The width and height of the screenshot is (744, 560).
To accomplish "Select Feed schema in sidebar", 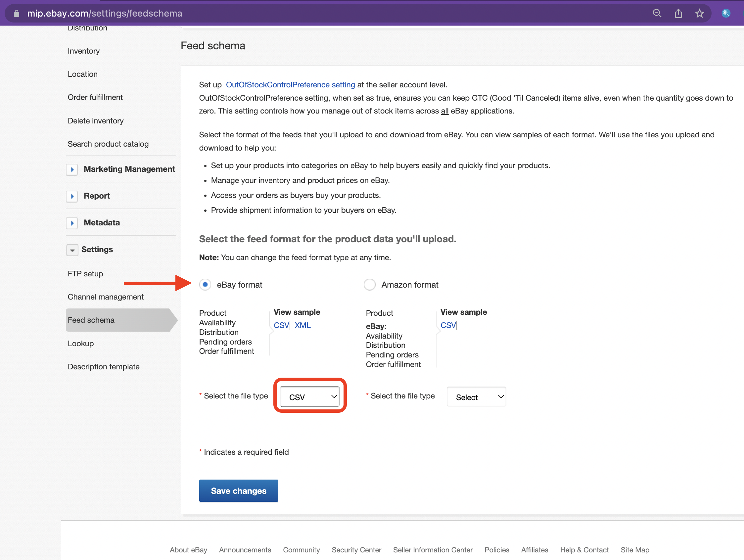I will [121, 320].
